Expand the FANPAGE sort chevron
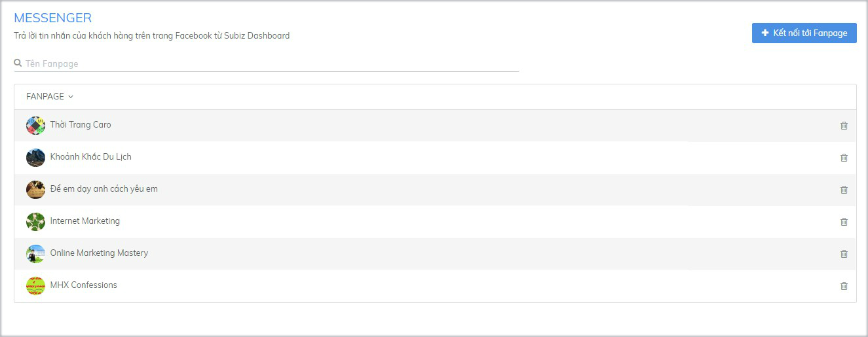The image size is (868, 337). (71, 97)
